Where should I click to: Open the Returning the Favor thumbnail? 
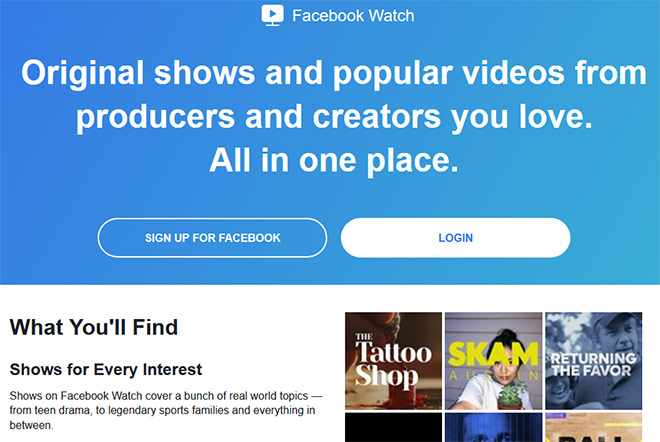(x=593, y=361)
